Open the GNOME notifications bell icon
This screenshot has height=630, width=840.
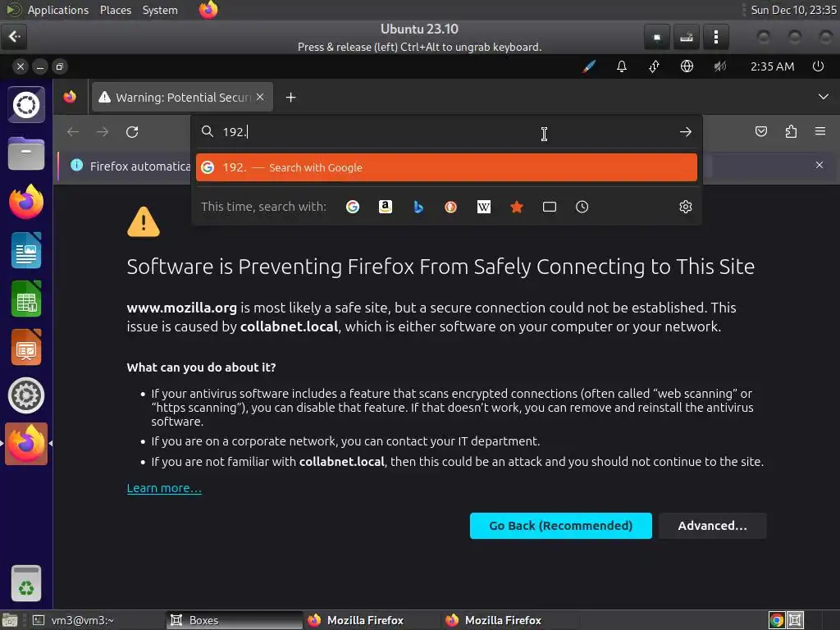click(x=622, y=66)
